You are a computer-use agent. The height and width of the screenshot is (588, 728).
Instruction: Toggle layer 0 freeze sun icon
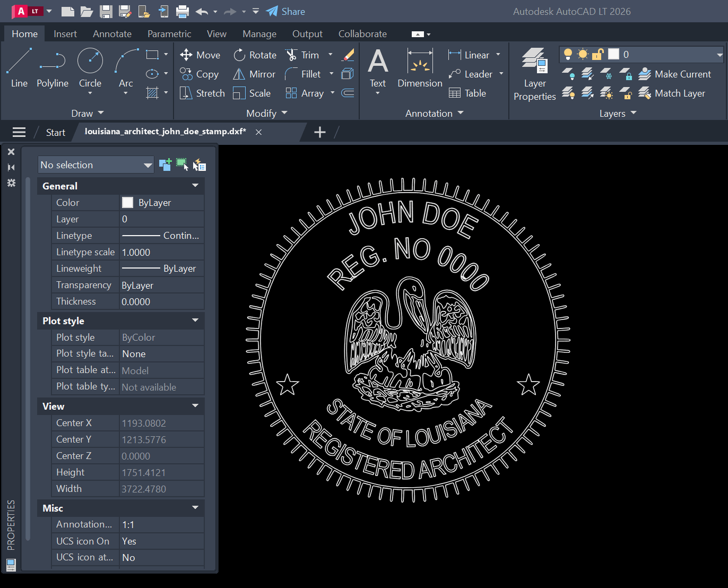583,54
